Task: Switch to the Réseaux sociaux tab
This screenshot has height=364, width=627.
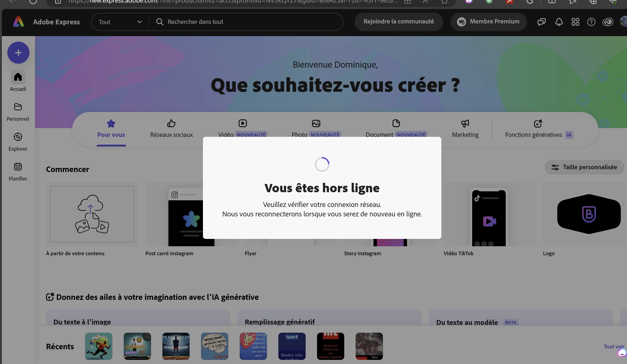Action: coord(171,129)
